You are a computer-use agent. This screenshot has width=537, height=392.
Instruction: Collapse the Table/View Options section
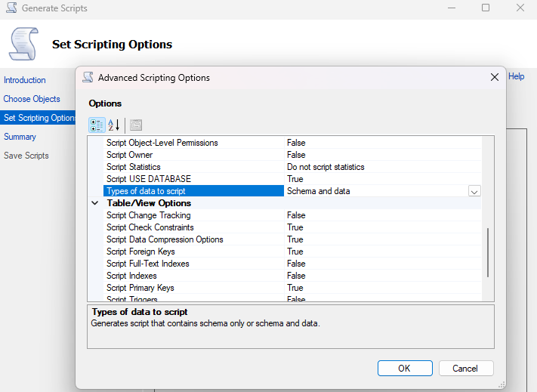[x=95, y=203]
